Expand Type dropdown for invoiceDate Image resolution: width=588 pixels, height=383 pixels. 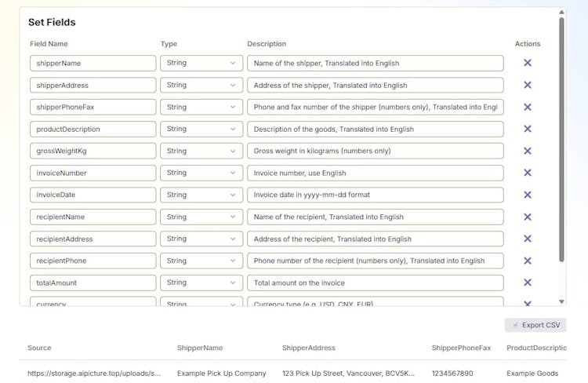coord(201,195)
